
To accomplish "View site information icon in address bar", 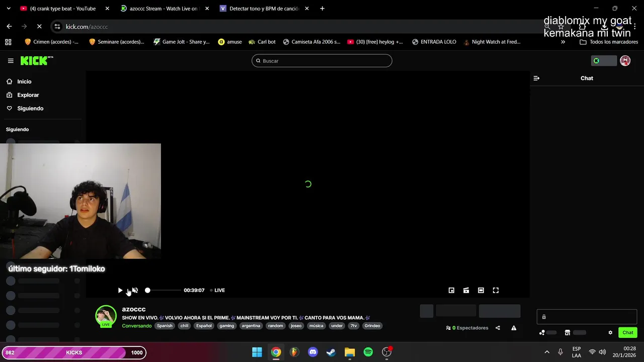I will pyautogui.click(x=57, y=27).
